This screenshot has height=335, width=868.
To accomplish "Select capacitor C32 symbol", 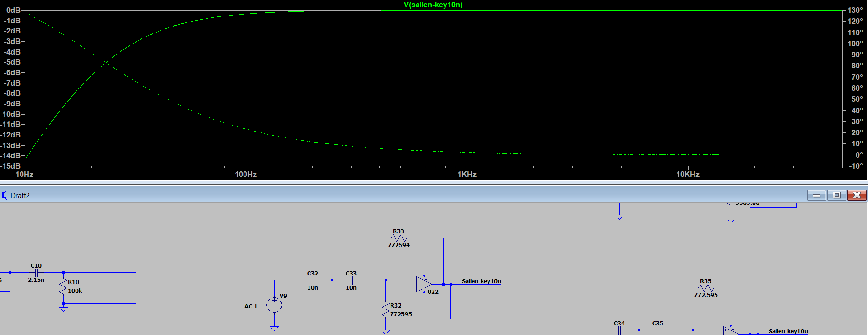I will [x=313, y=280].
